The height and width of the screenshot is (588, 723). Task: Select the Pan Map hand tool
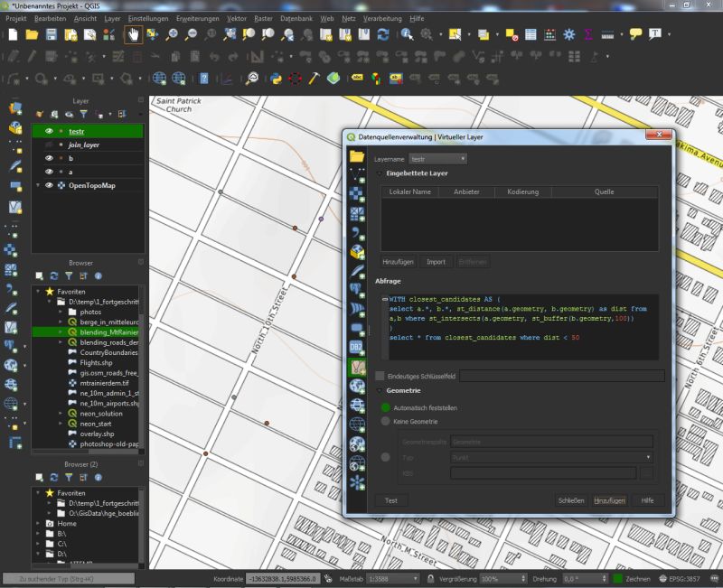pos(132,34)
